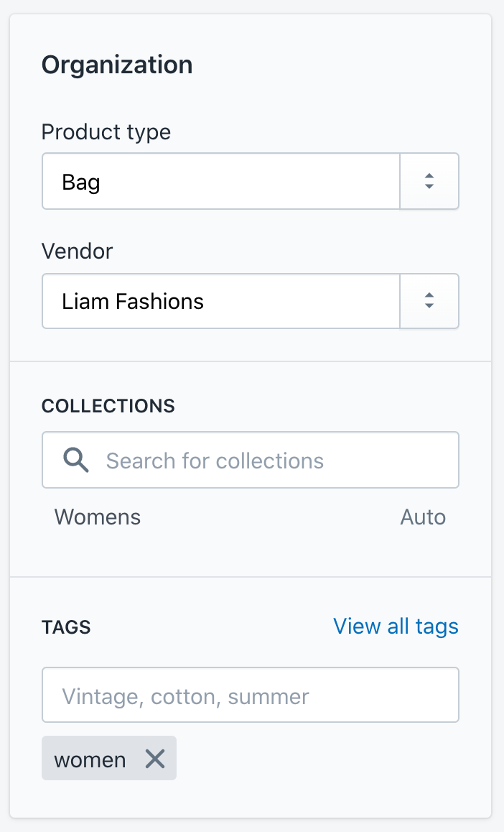Open the View all tags link
This screenshot has width=504, height=832.
[x=396, y=627]
